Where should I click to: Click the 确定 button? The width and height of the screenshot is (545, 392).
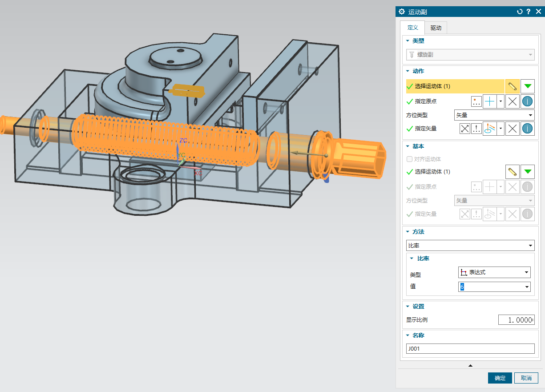click(x=500, y=378)
